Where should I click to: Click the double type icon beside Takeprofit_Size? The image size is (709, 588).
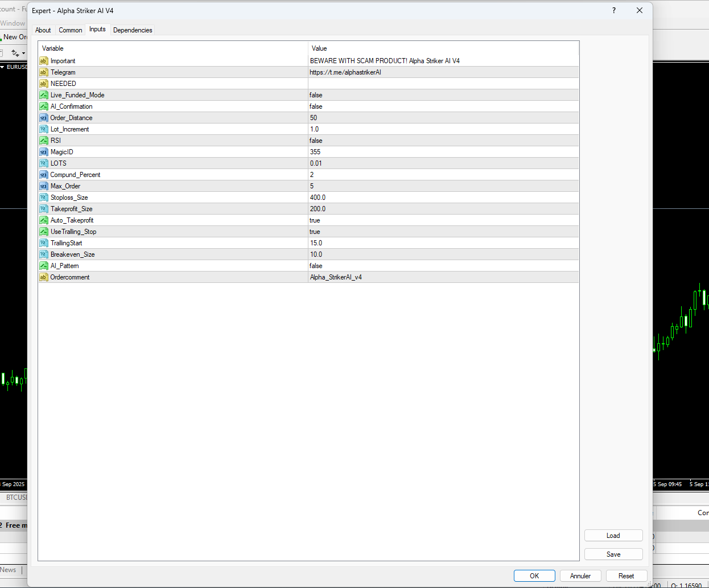pos(43,209)
